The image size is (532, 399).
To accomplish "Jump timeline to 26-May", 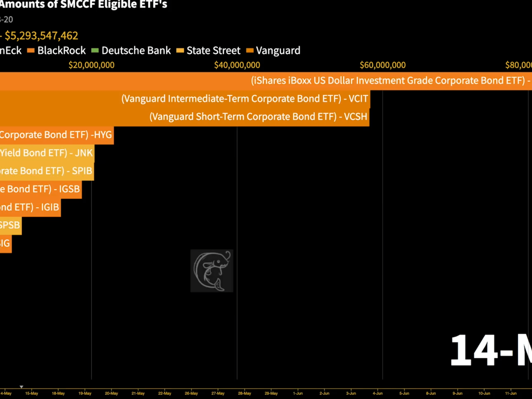I will pos(191,393).
